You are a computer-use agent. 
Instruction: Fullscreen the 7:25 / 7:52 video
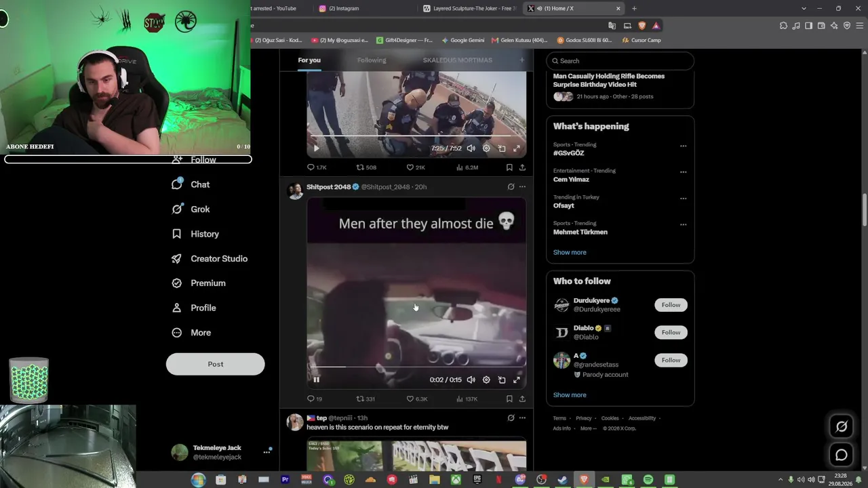tap(517, 148)
